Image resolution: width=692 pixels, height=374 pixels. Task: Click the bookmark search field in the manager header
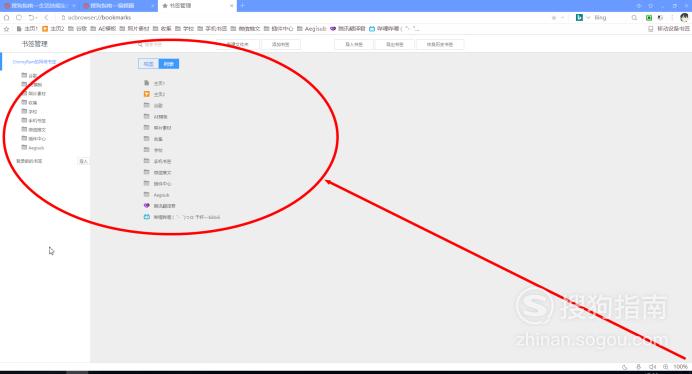click(x=174, y=44)
